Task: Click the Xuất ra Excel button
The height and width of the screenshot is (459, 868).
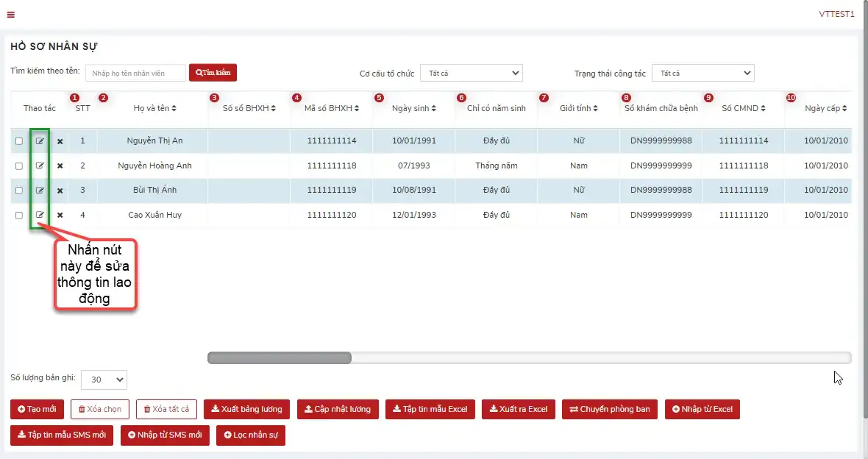Action: pos(519,409)
